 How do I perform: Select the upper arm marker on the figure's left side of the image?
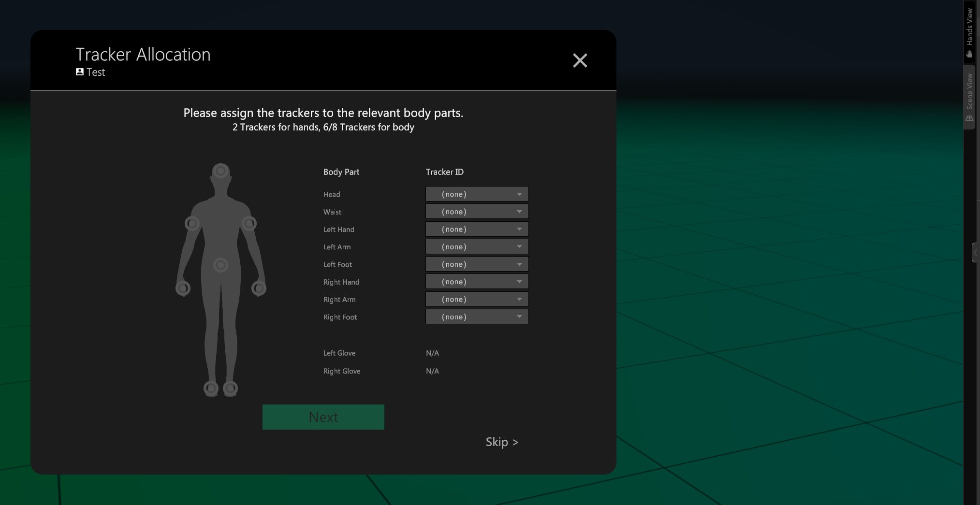(x=192, y=223)
